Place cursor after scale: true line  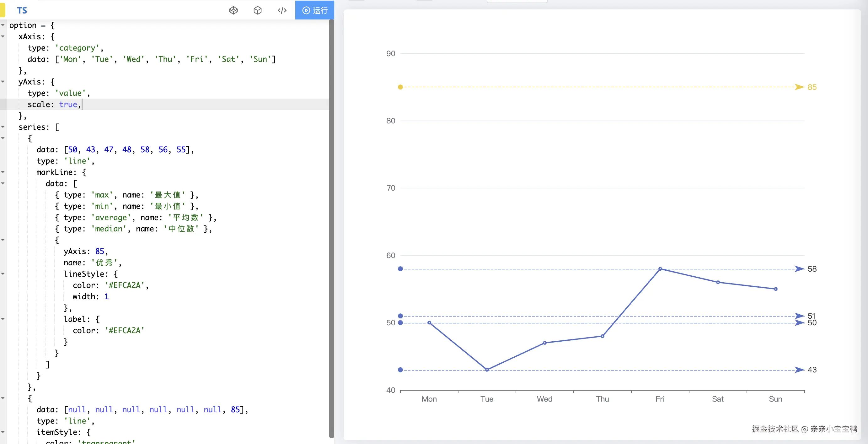click(82, 105)
